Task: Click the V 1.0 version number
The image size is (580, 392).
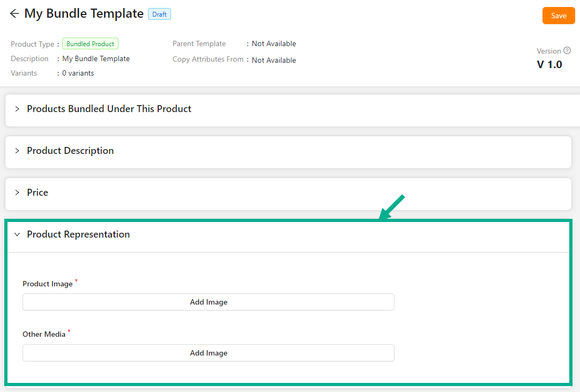Action: click(x=549, y=64)
